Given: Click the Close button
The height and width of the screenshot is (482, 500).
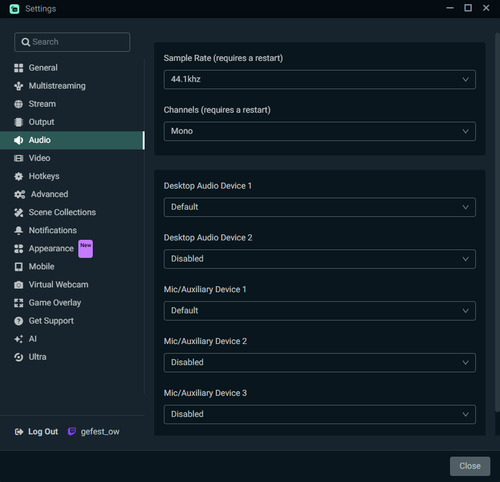Looking at the screenshot, I should (x=470, y=466).
